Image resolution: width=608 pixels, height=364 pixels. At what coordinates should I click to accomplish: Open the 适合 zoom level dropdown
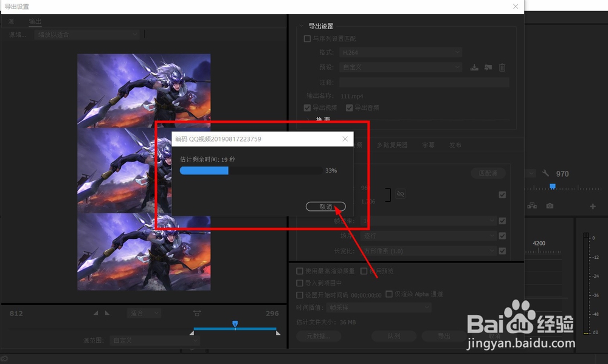(144, 313)
